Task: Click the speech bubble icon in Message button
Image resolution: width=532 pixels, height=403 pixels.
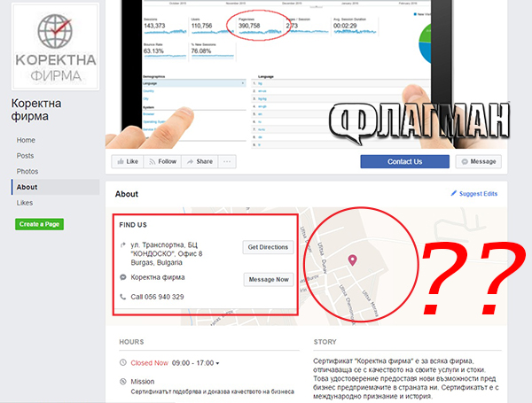Action: (x=465, y=162)
